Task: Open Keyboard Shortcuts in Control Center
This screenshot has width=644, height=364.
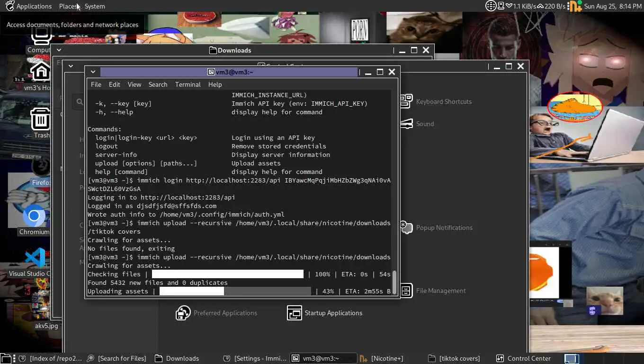Action: [x=436, y=101]
